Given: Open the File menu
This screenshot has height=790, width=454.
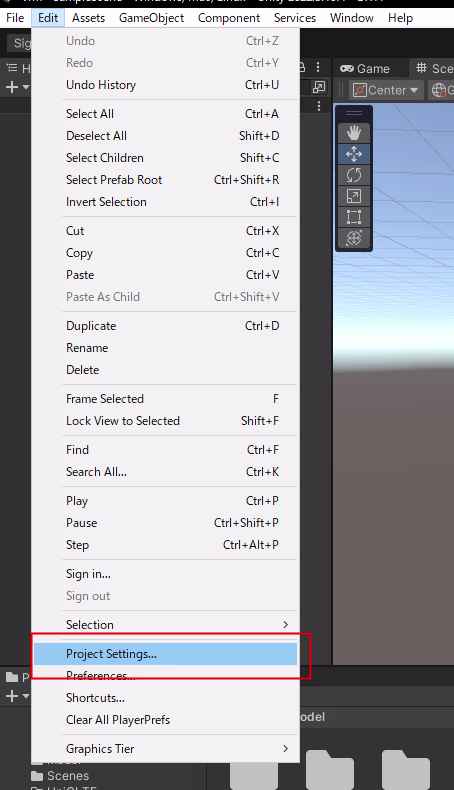Looking at the screenshot, I should [15, 18].
